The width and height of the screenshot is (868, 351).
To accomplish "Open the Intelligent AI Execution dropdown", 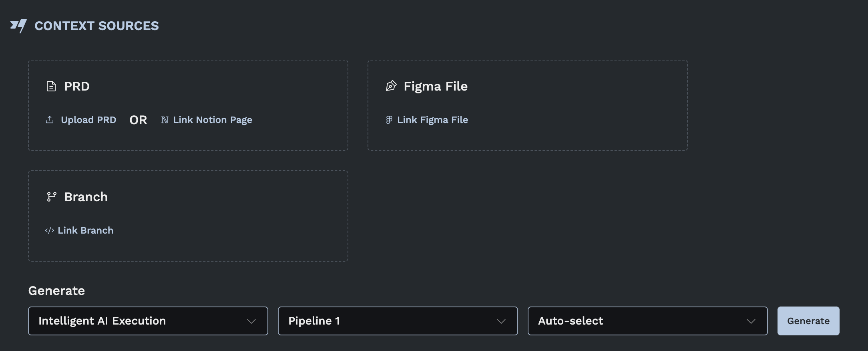I will tap(148, 321).
